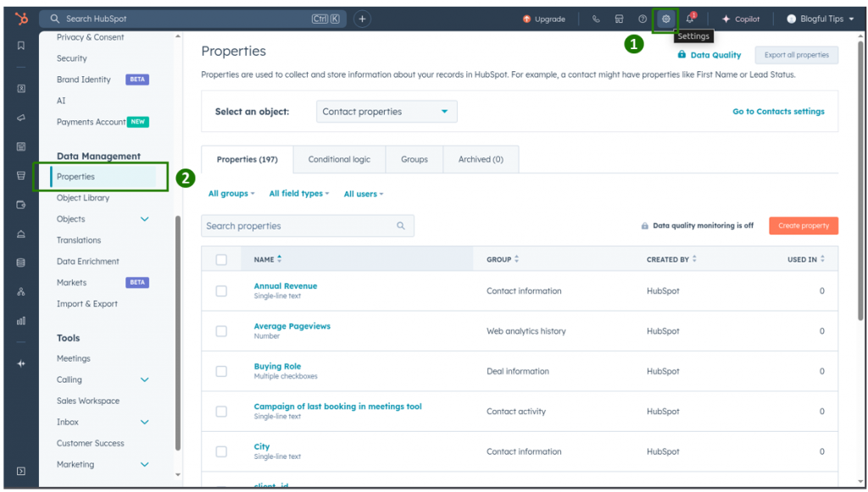Open the automation workflows icon in left rail
This screenshot has height=492, width=868.
click(x=21, y=292)
